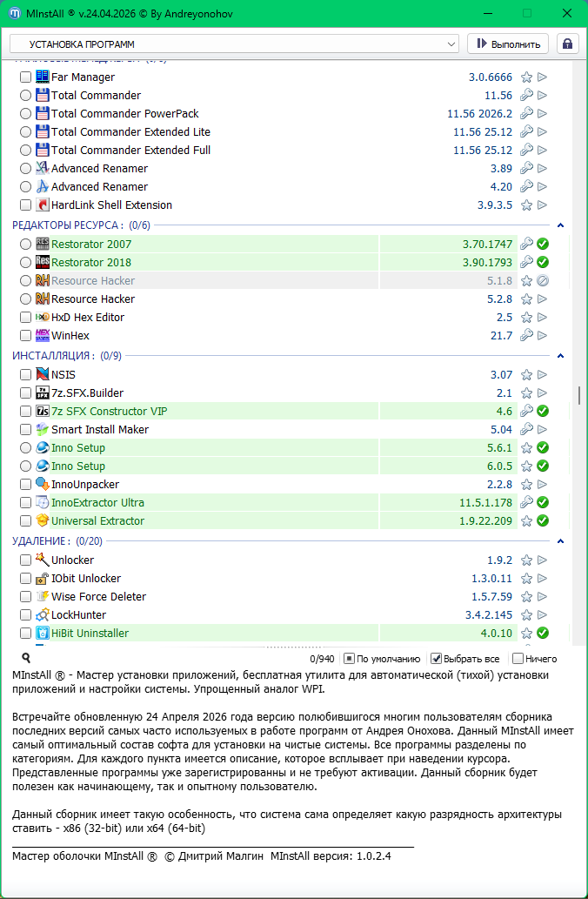Select the Smart Install Maker list entry
Image resolution: width=588 pixels, height=899 pixels.
coord(100,430)
